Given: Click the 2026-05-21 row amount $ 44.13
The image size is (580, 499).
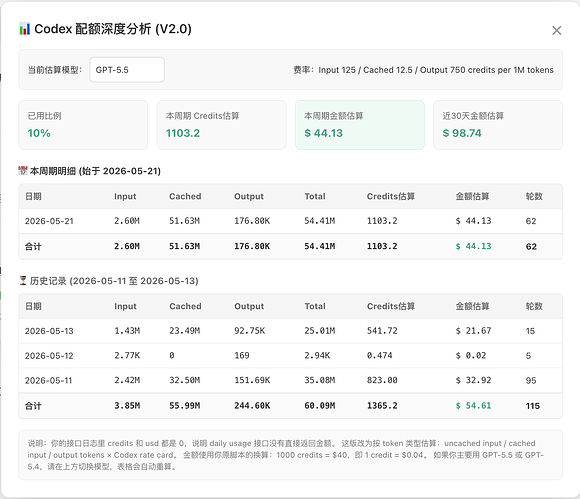Looking at the screenshot, I should pyautogui.click(x=473, y=221).
